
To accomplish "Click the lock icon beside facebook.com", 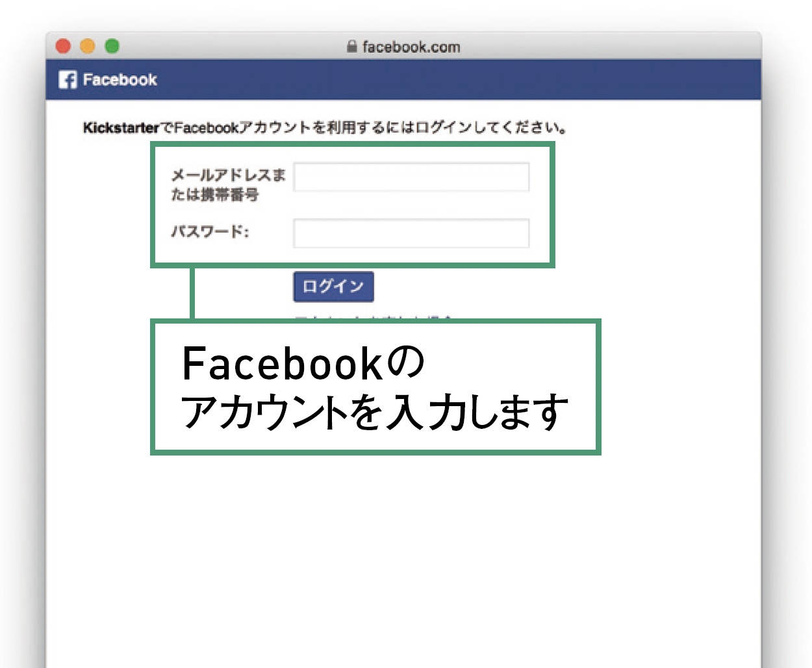I will 351,46.
